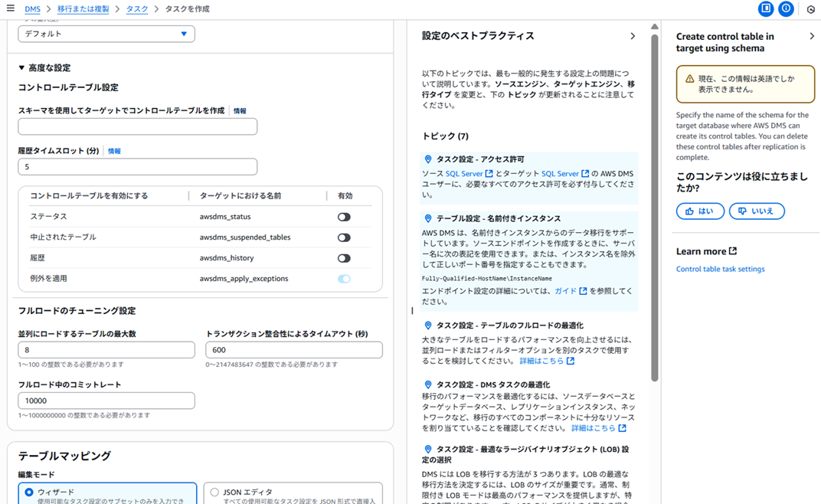Click the awsdms_apply_exceptions table cell
This screenshot has width=821, height=504.
pyautogui.click(x=244, y=279)
